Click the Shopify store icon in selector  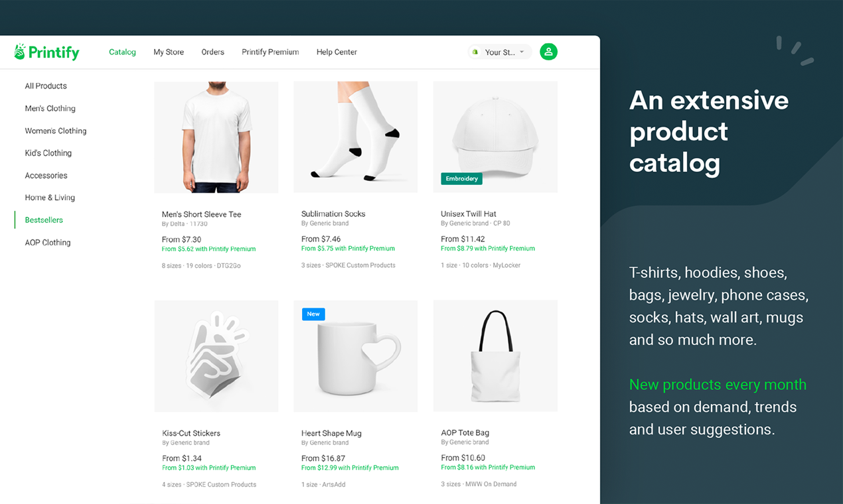pos(475,52)
